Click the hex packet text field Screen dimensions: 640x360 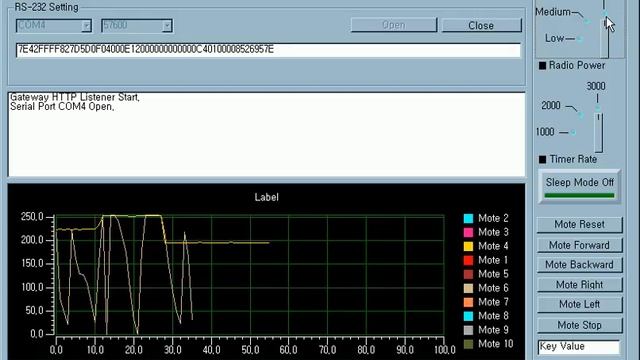268,50
